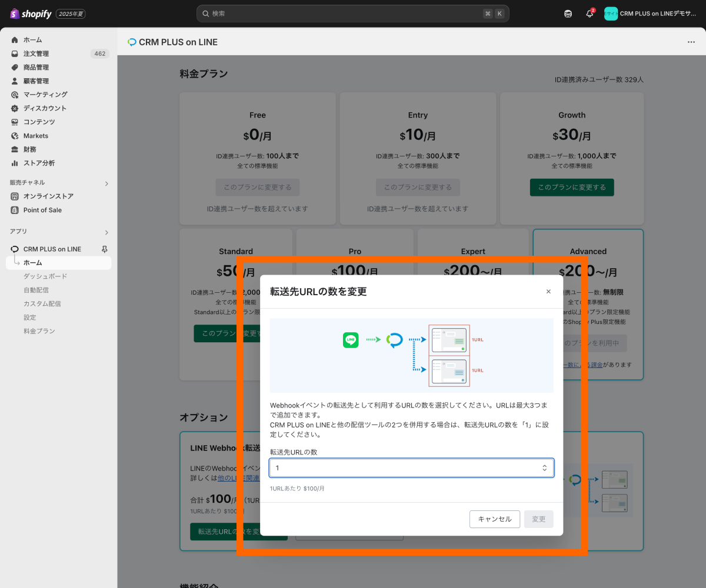Click the キャンセル button in dialog
Viewport: 706px width, 588px height.
[495, 519]
